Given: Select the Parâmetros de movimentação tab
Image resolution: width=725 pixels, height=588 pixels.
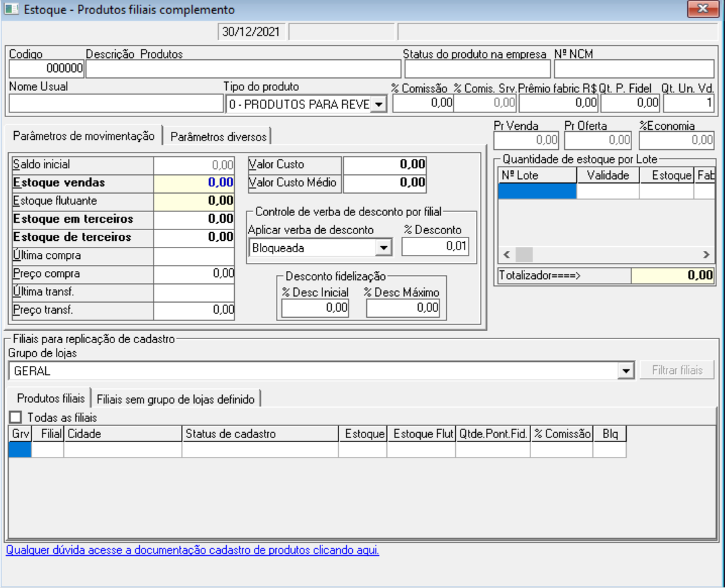Looking at the screenshot, I should [x=83, y=136].
